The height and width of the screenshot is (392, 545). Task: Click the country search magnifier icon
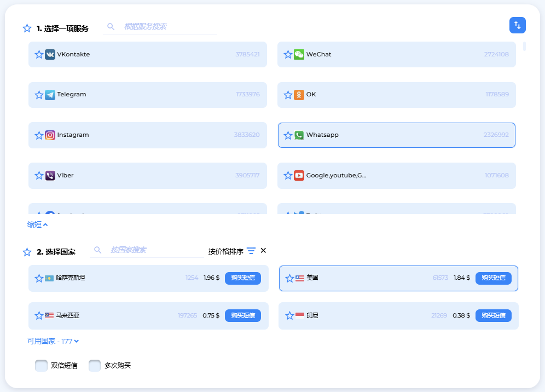[x=97, y=250]
